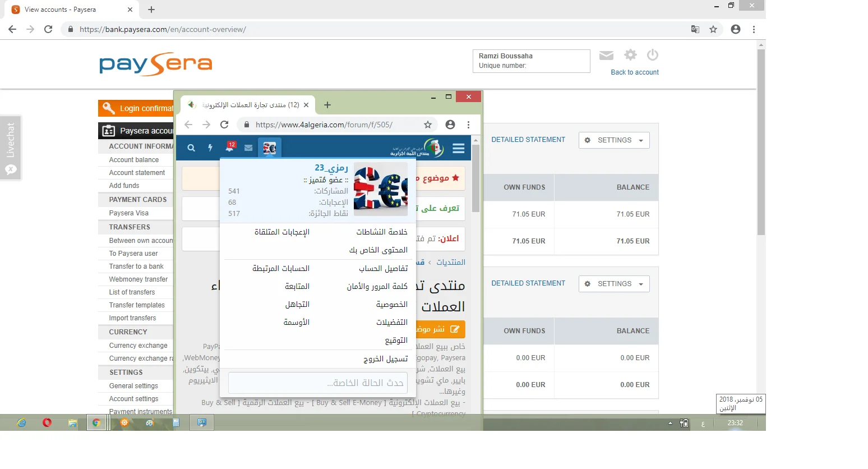Click the forum hamburger menu icon

[x=459, y=148]
